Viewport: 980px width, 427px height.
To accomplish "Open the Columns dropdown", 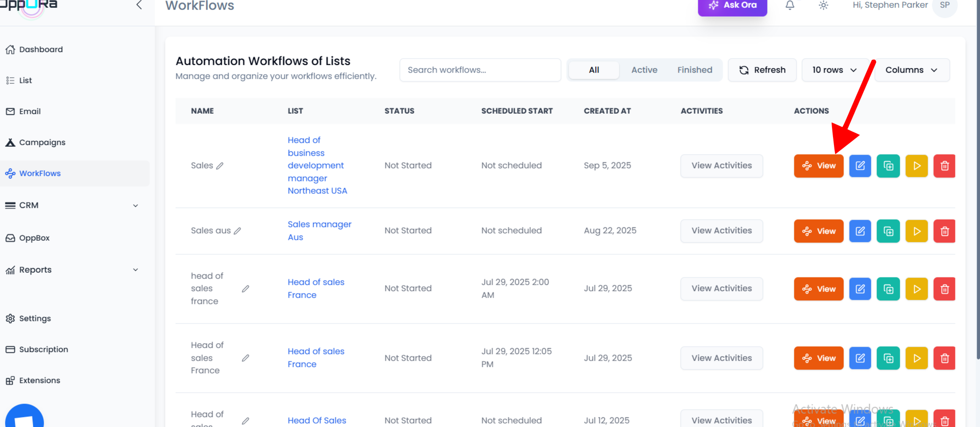I will (x=911, y=70).
